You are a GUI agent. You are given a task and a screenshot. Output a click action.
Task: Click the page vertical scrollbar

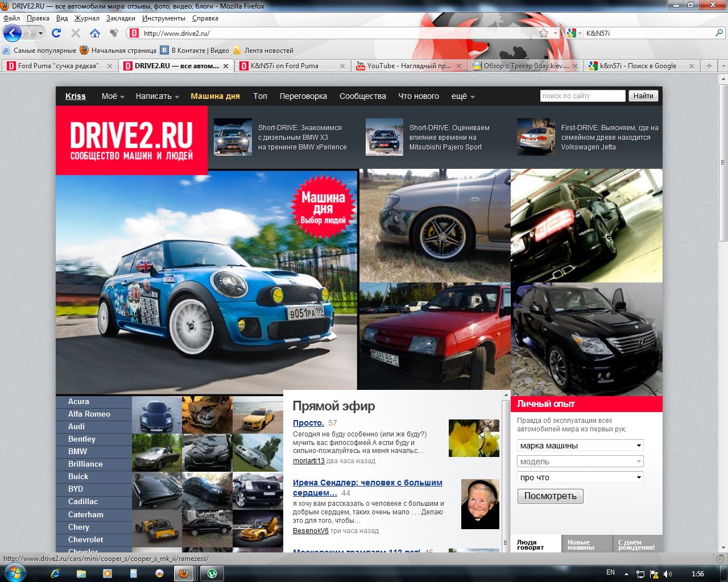(723, 164)
